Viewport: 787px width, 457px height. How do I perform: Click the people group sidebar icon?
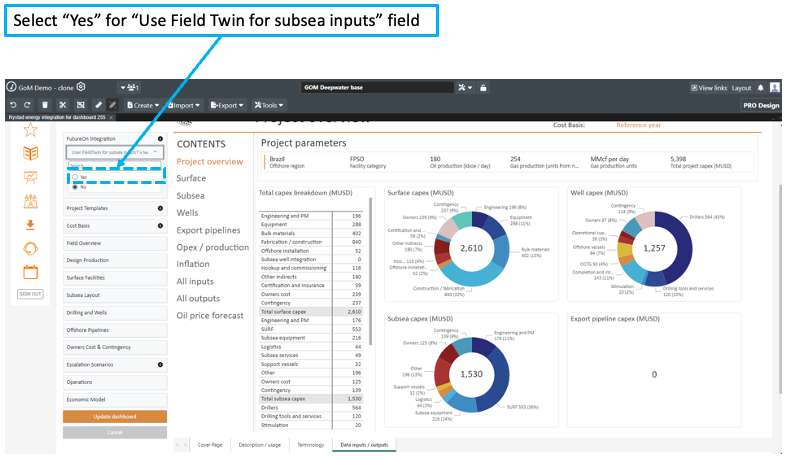tap(31, 201)
